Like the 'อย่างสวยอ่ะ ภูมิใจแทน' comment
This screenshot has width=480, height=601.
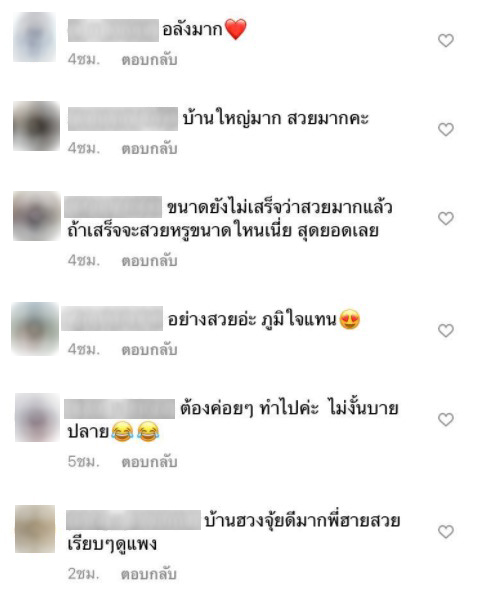coord(446,330)
